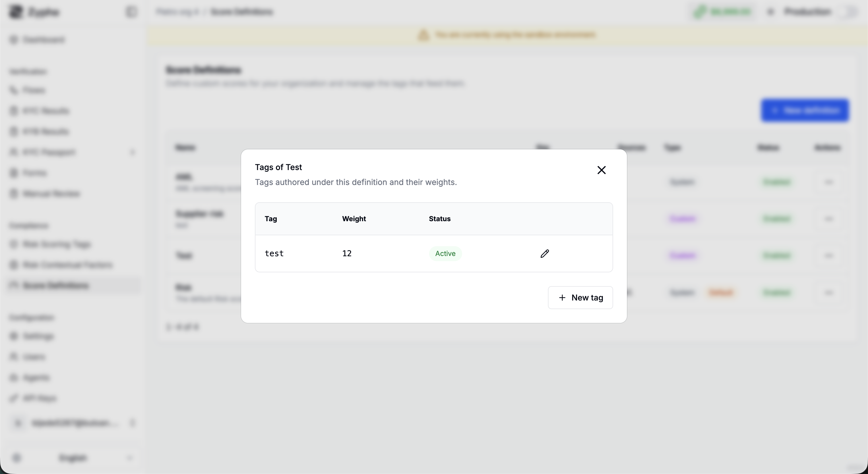Image resolution: width=868 pixels, height=474 pixels.
Task: Click the New tag button
Action: pyautogui.click(x=580, y=298)
